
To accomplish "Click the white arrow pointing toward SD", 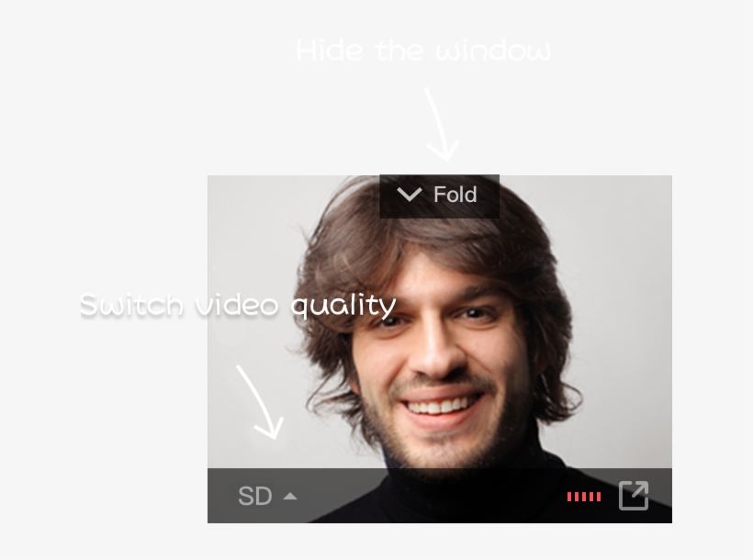I will [259, 402].
